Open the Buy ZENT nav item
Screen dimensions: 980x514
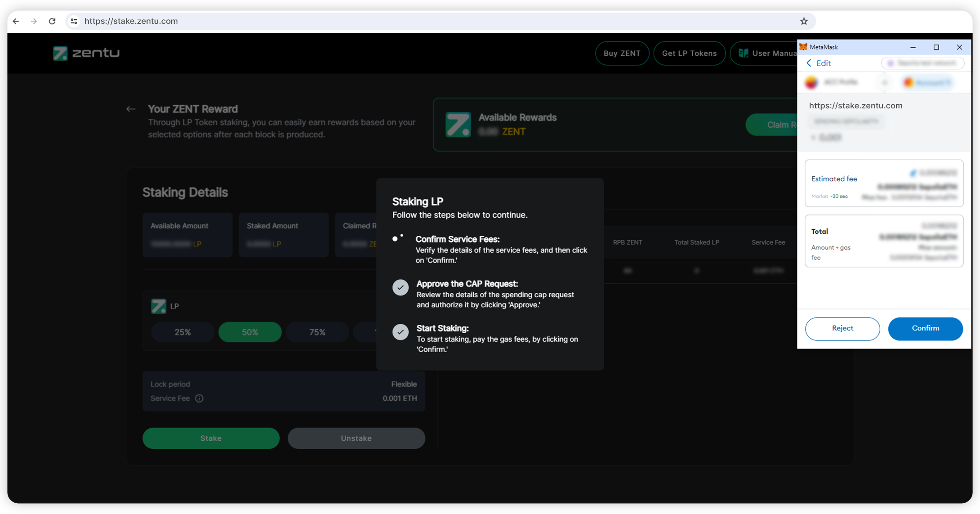coord(622,54)
